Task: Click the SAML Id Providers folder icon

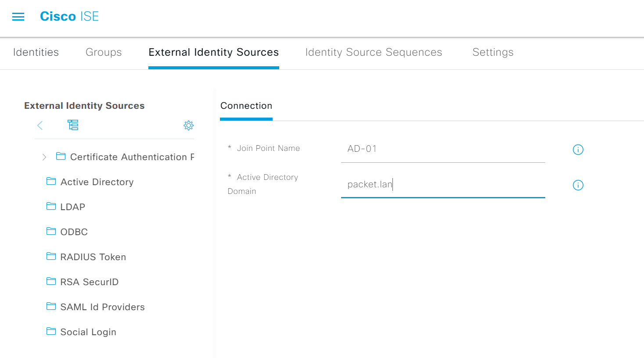Action: (51, 306)
